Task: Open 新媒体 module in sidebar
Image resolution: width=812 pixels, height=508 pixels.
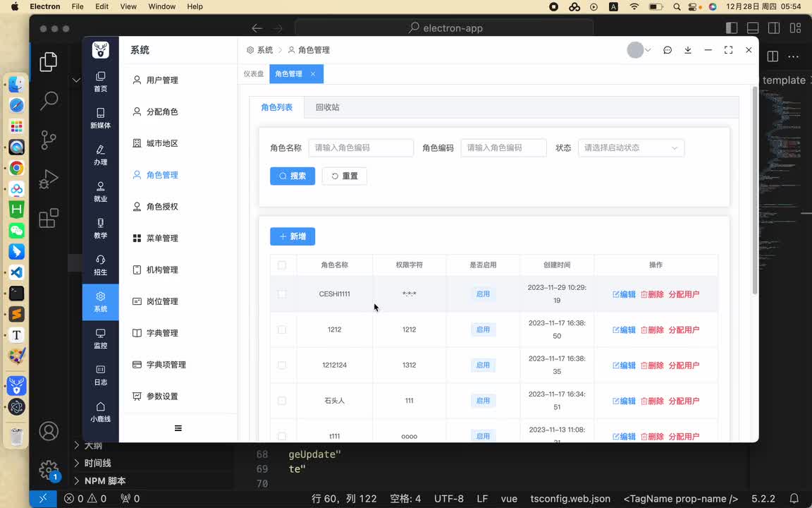Action: 101,119
